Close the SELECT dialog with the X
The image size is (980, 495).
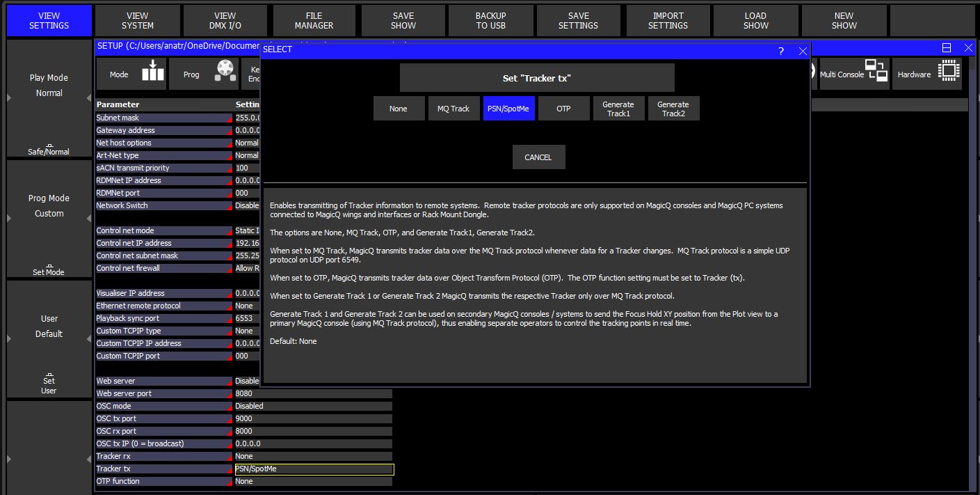click(803, 51)
